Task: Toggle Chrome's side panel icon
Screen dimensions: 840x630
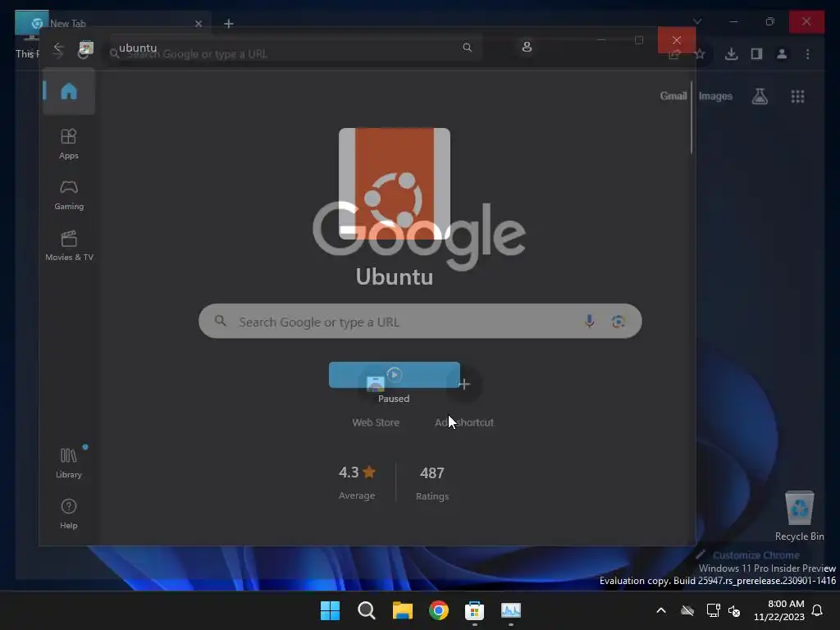Action: 756,53
